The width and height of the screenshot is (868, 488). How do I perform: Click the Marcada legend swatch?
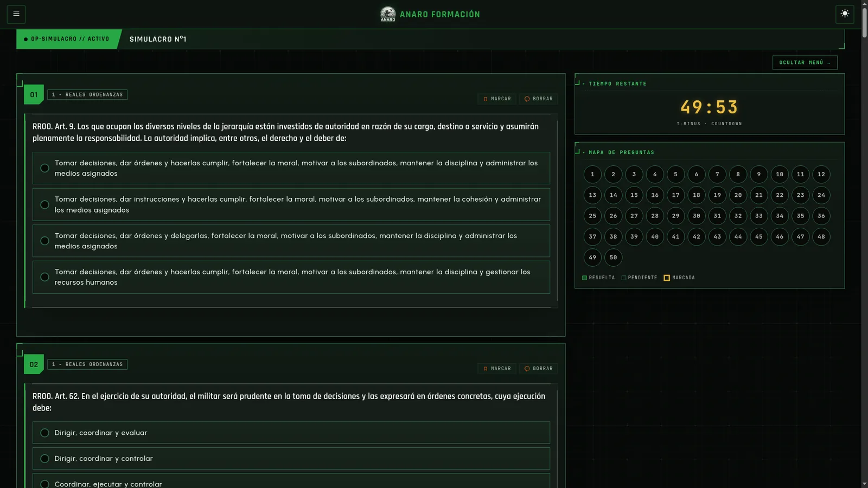click(667, 278)
